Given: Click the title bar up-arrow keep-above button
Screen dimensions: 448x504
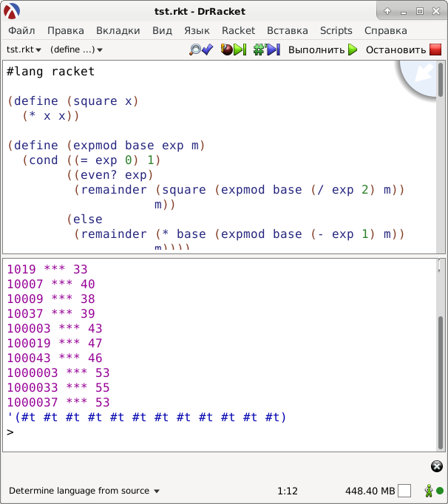Looking at the screenshot, I should pyautogui.click(x=387, y=11).
